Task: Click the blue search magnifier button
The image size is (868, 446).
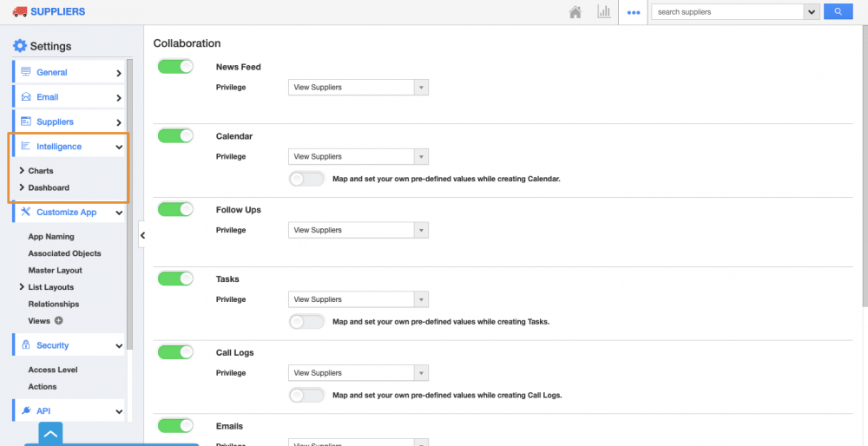Action: point(838,11)
